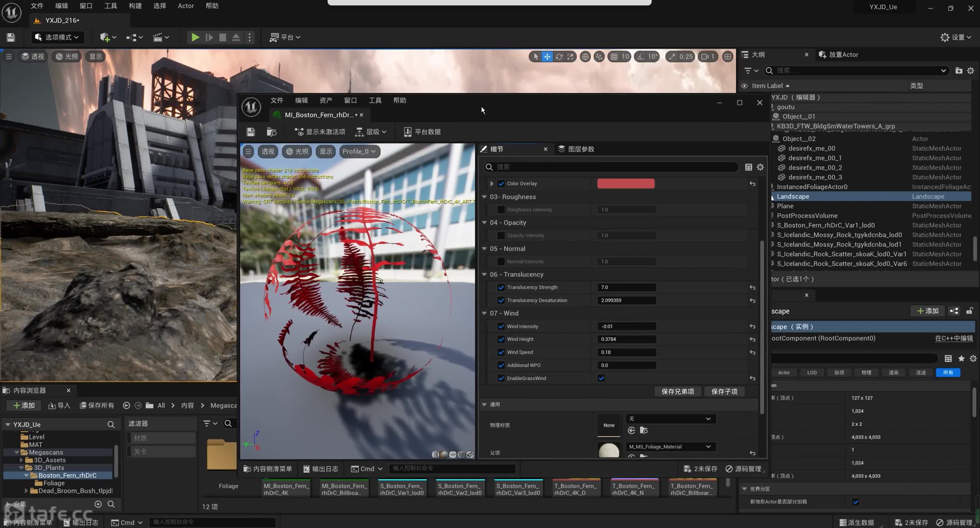Browse to asset in content browser icon
This screenshot has height=528, width=980.
click(x=271, y=132)
